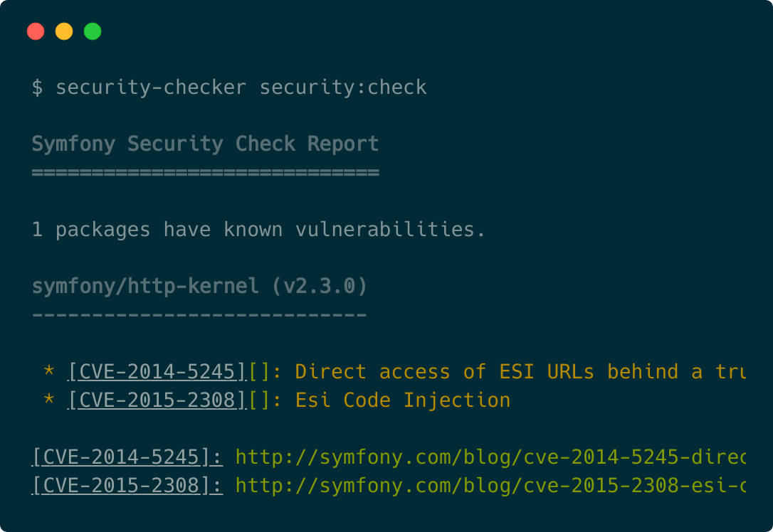Open the symfony.com blog URL for cve-2015-2308
This screenshot has width=773, height=532.
[x=490, y=486]
